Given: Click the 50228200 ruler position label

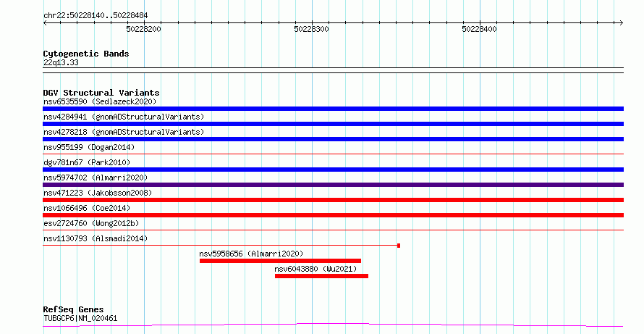Looking at the screenshot, I should click(144, 29).
